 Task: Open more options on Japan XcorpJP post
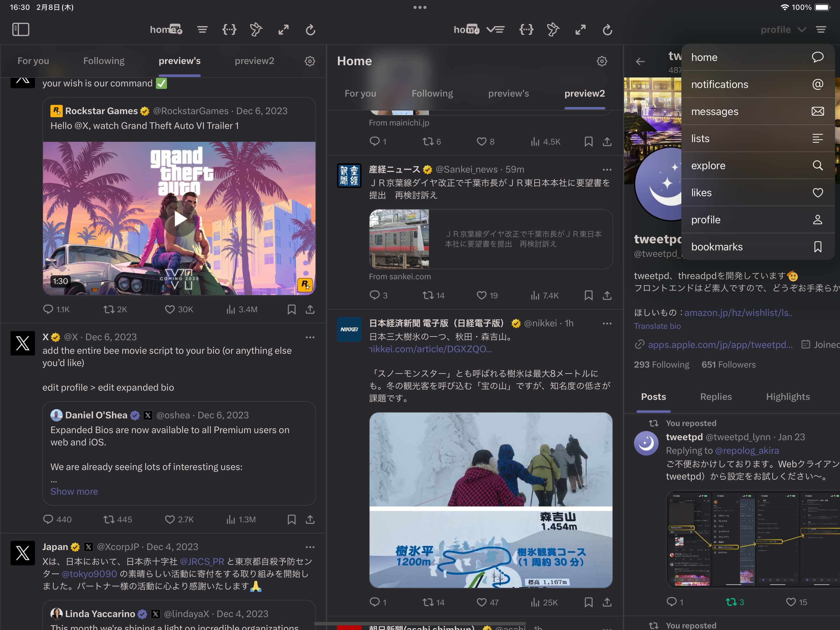(310, 547)
